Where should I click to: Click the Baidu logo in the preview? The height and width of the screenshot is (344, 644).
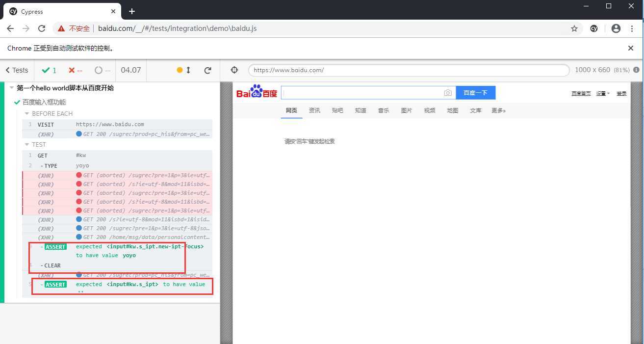257,92
